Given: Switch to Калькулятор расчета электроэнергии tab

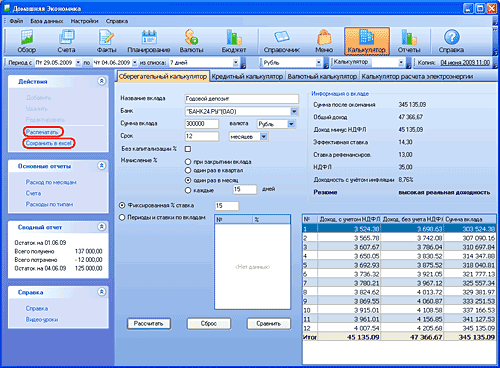Looking at the screenshot, I should (x=417, y=77).
